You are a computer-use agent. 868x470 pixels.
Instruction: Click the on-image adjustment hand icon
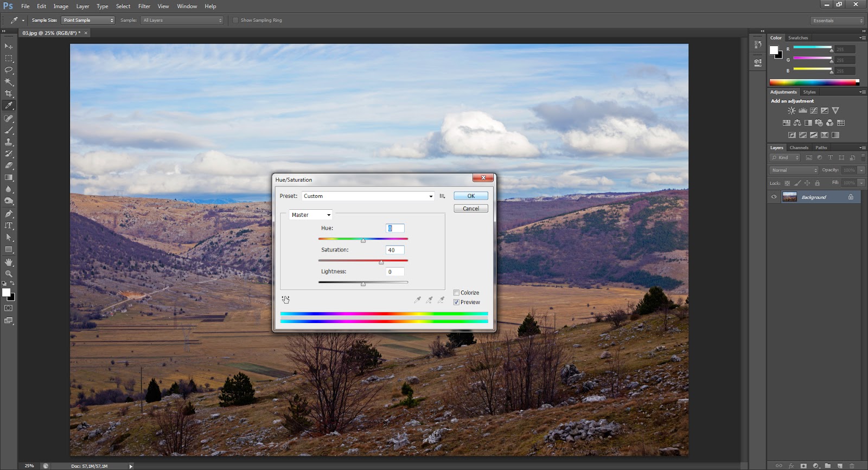(285, 299)
